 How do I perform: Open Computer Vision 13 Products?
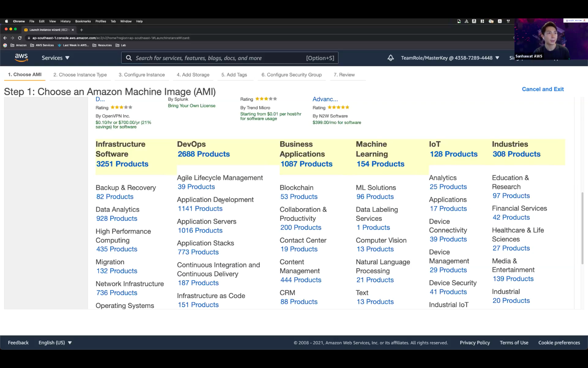coord(375,249)
